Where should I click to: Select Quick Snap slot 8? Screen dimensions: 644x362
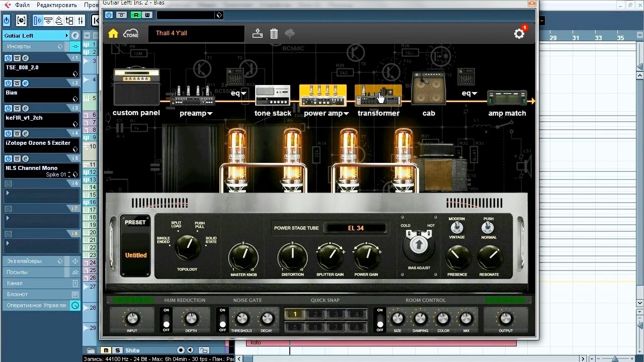(x=357, y=326)
